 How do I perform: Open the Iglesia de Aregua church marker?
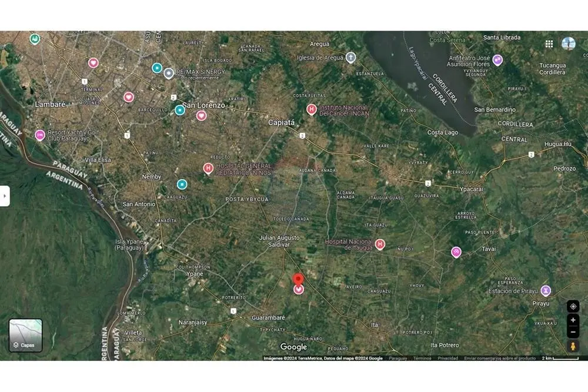click(x=350, y=58)
